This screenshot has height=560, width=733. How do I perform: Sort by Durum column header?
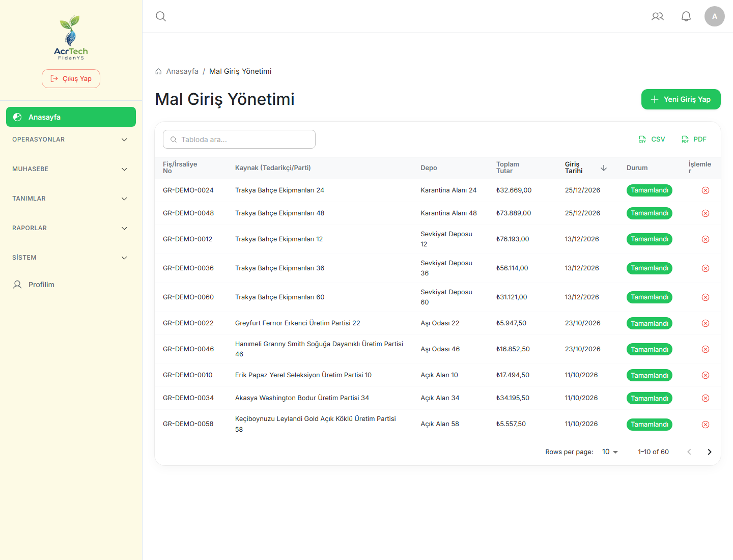pyautogui.click(x=637, y=168)
